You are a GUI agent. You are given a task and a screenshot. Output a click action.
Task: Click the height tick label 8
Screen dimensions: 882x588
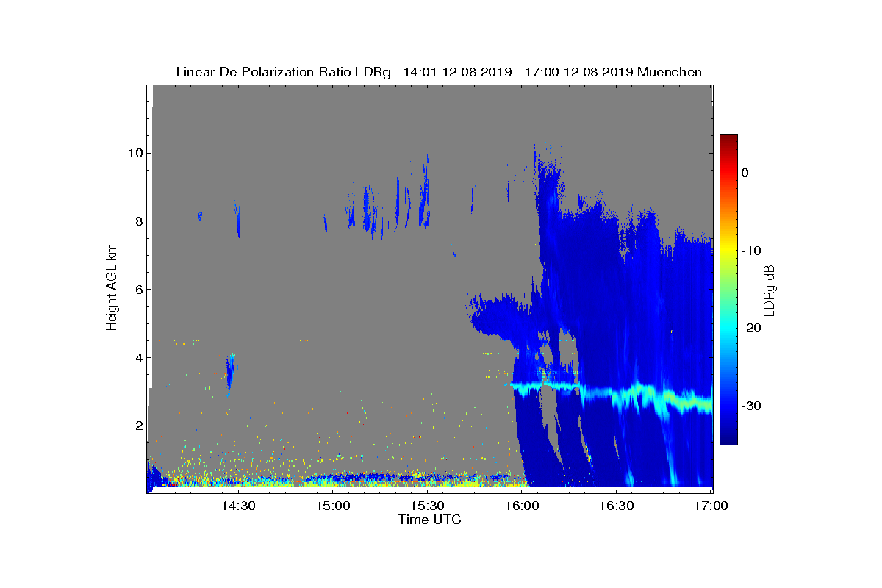pos(138,221)
